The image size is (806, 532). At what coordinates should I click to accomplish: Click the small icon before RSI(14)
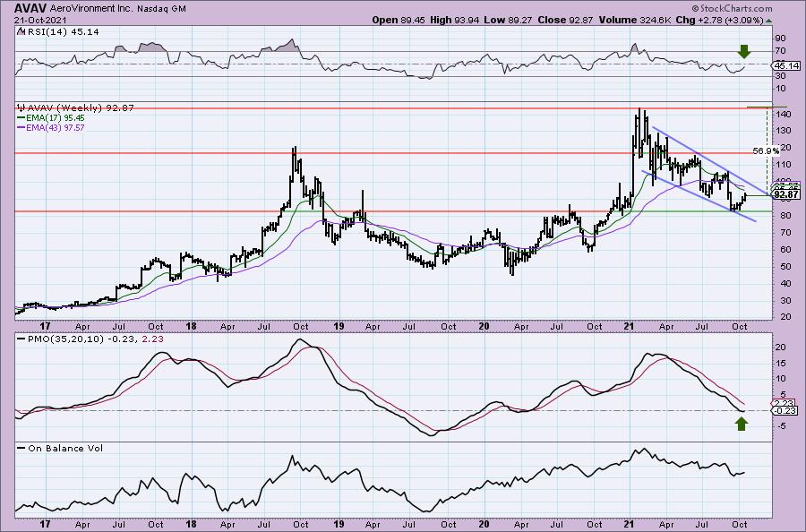tap(21, 31)
